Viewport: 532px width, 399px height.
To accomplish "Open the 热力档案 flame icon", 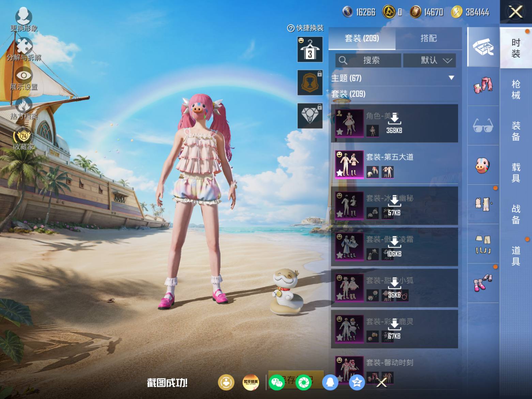I will pos(24,108).
